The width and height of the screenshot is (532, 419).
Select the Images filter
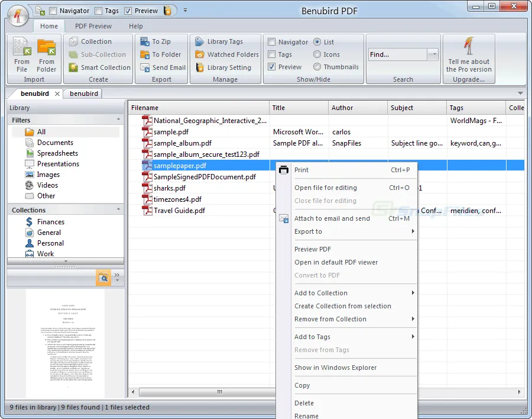click(43, 175)
